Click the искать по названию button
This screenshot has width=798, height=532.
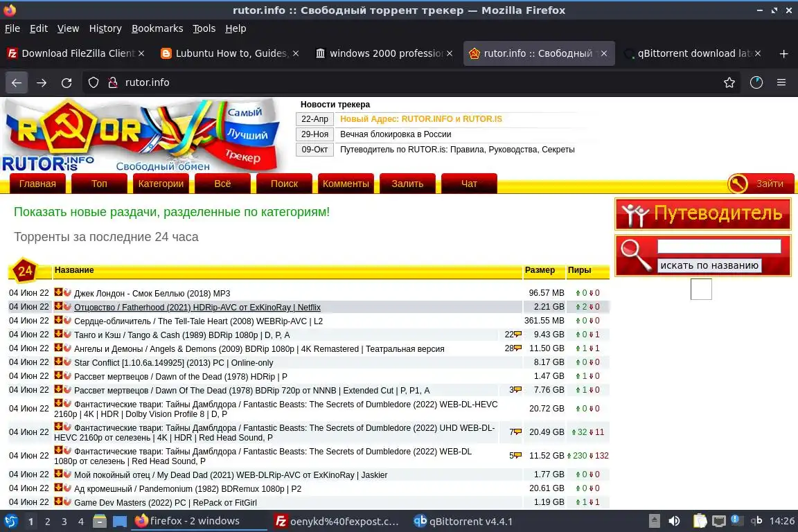click(709, 265)
